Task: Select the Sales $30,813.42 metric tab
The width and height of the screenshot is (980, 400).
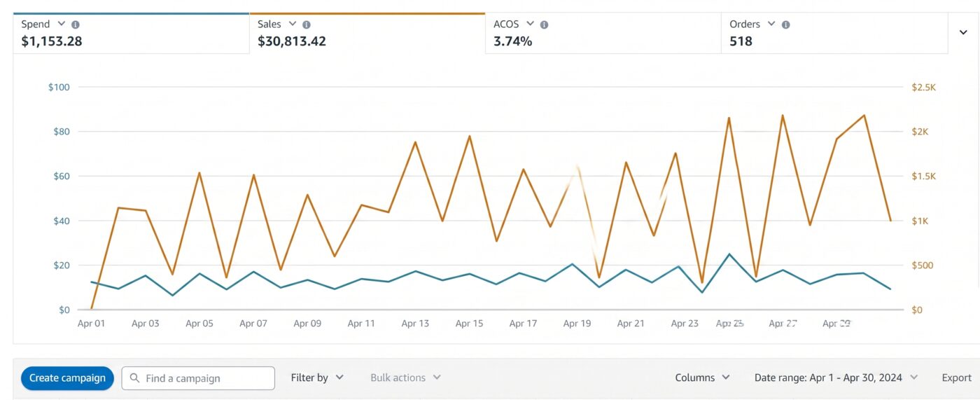Action: 367,33
